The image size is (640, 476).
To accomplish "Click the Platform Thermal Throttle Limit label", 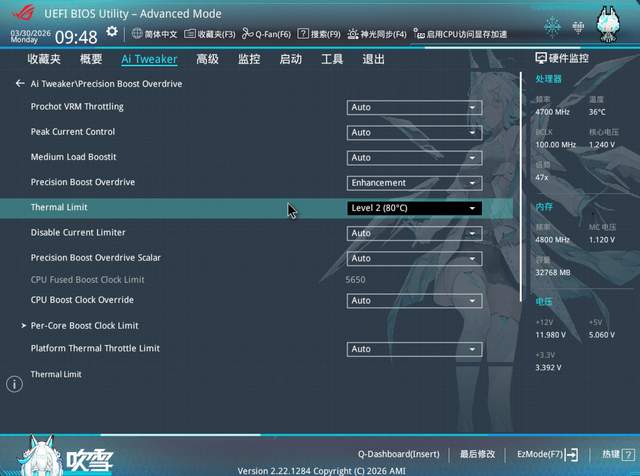I will [x=95, y=349].
